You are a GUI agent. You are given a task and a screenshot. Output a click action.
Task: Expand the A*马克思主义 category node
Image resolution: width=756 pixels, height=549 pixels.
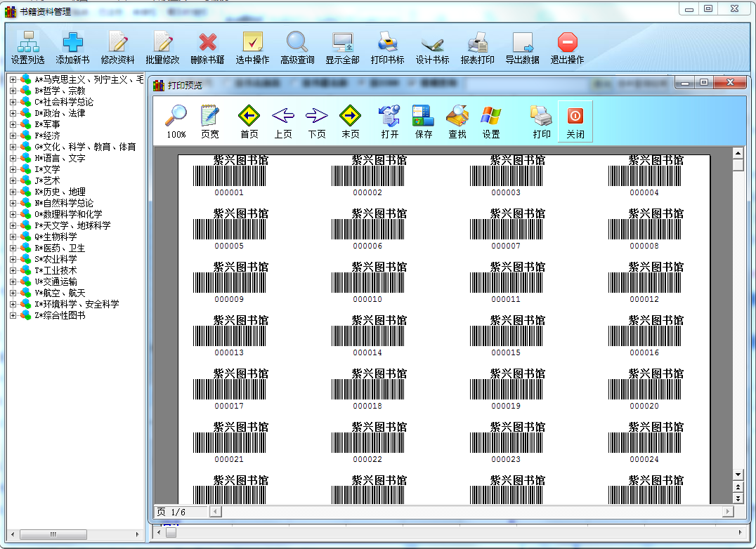coord(13,79)
